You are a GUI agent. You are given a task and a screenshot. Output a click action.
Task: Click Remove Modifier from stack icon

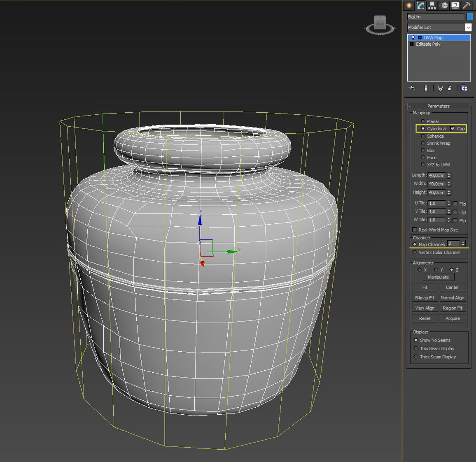pos(450,88)
